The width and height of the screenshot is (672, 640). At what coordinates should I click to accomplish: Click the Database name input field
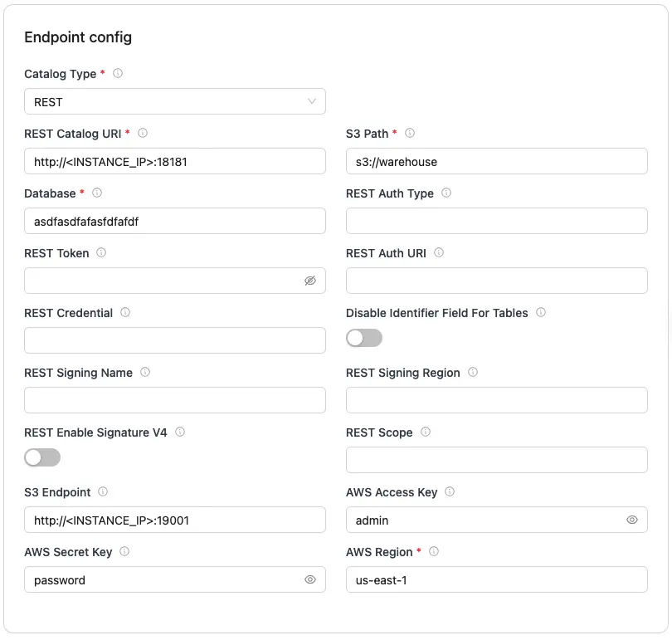(x=175, y=221)
